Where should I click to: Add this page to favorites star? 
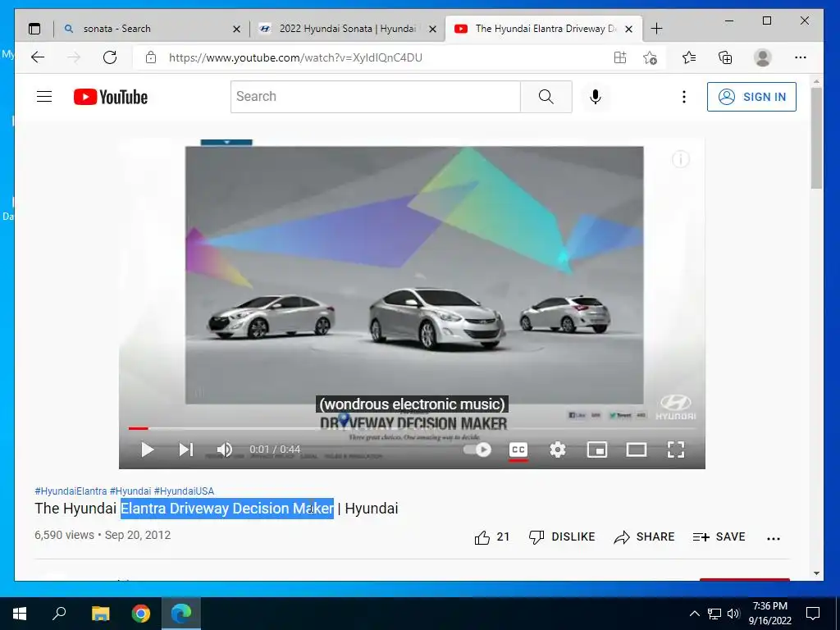point(650,57)
